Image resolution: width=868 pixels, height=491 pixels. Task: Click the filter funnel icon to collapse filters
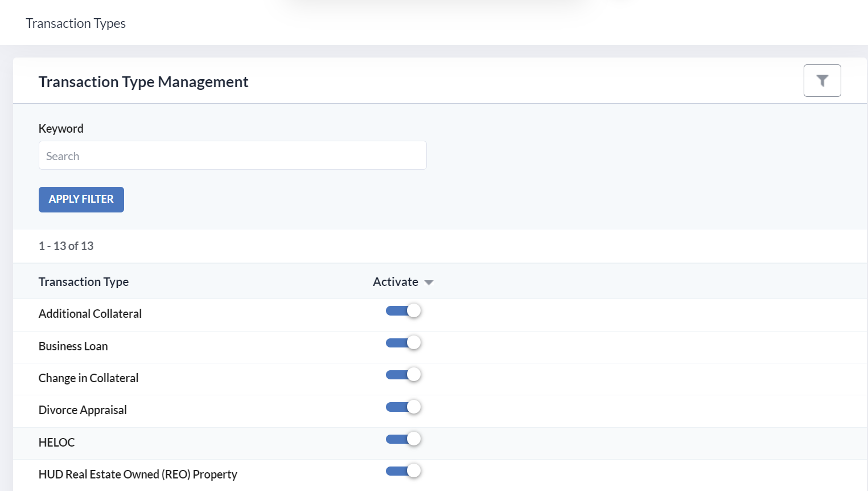822,80
